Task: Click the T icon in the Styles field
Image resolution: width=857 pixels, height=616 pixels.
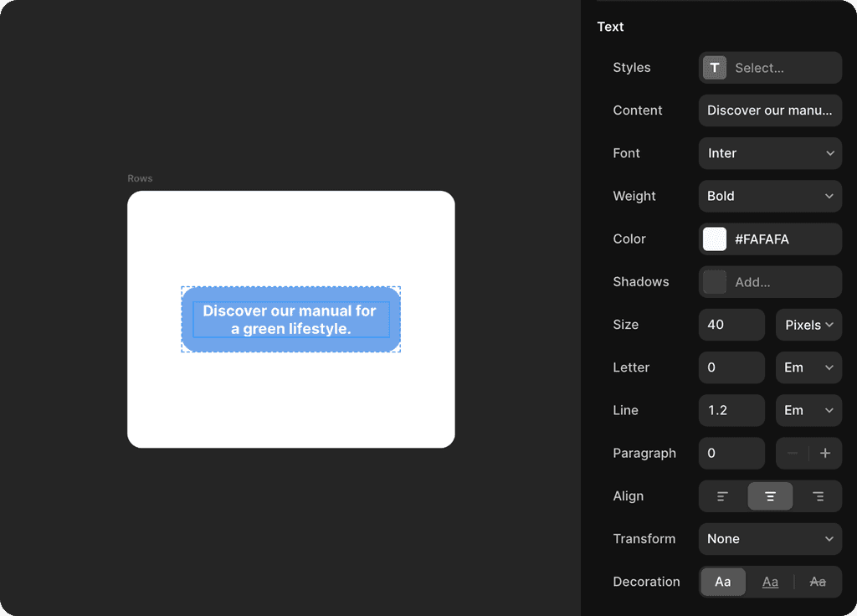Action: point(714,68)
